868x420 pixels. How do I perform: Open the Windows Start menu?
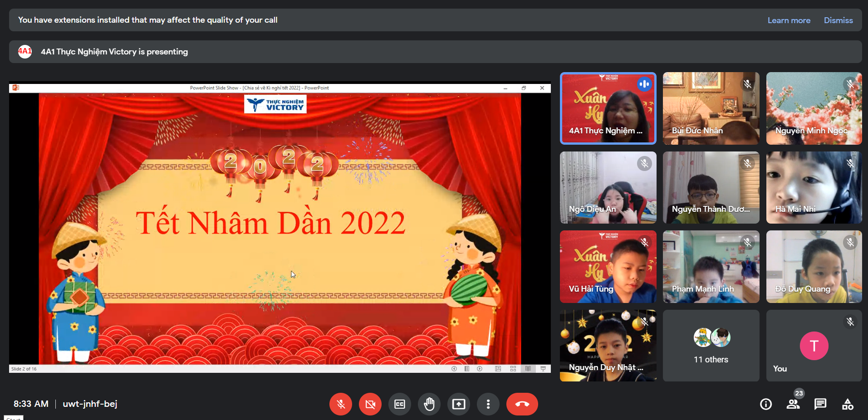click(x=13, y=418)
